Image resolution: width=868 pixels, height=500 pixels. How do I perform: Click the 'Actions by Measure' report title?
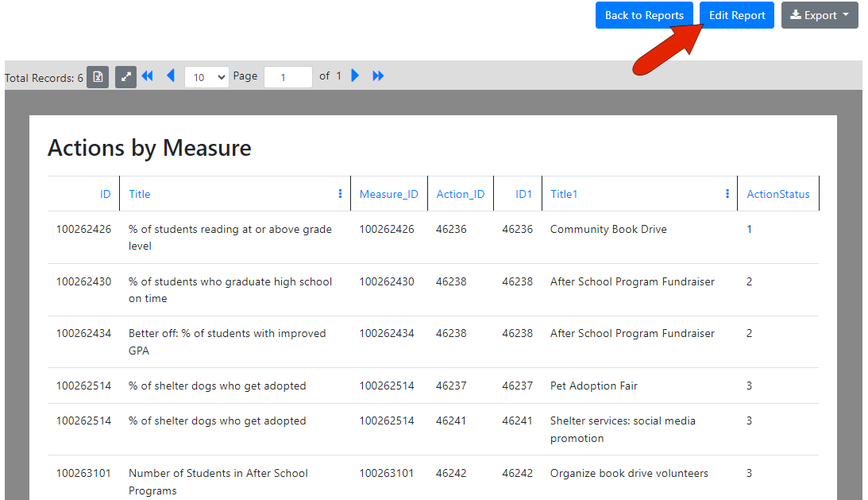149,148
